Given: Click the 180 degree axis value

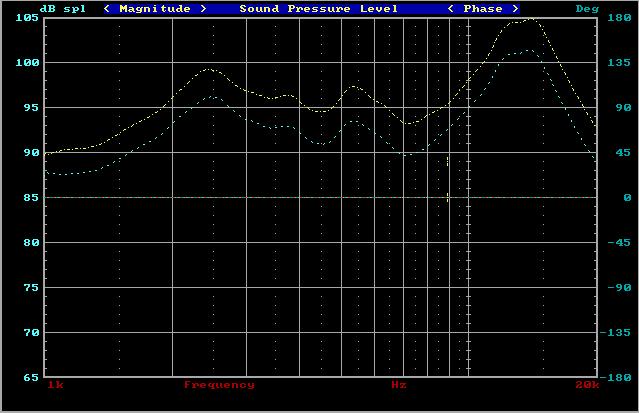Looking at the screenshot, I should coord(619,18).
